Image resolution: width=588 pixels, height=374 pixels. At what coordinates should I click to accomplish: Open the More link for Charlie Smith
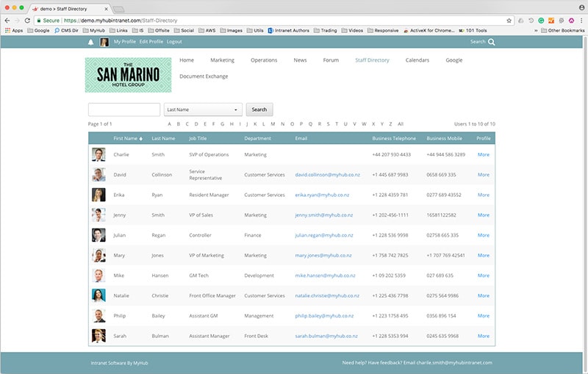tap(483, 155)
